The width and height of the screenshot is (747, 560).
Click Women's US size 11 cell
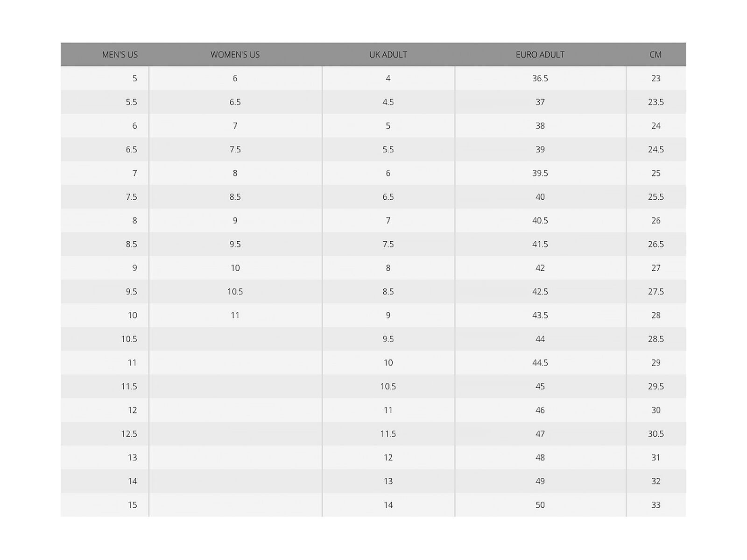click(235, 315)
